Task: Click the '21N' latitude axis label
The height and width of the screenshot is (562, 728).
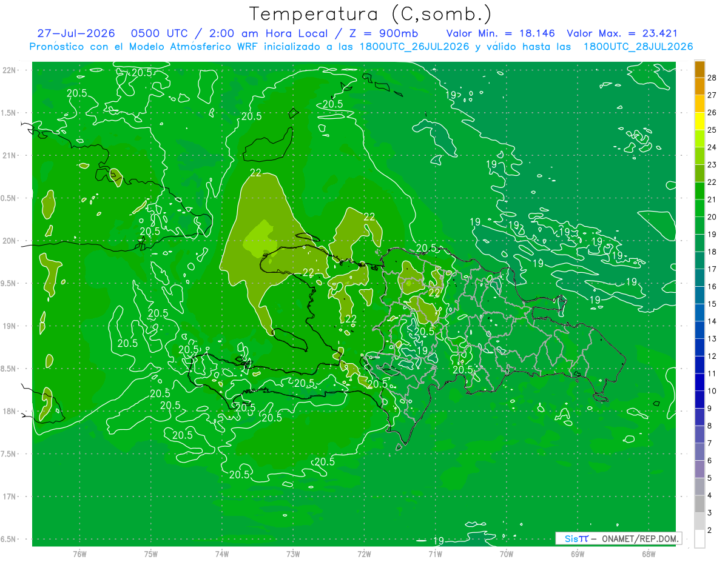Action: (x=10, y=156)
